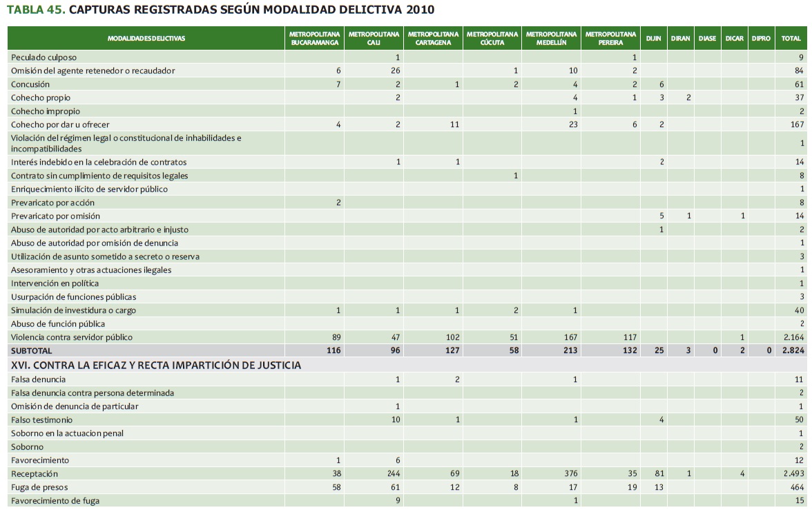Select the subtotal total value 2.824
The width and height of the screenshot is (812, 510).
click(793, 351)
